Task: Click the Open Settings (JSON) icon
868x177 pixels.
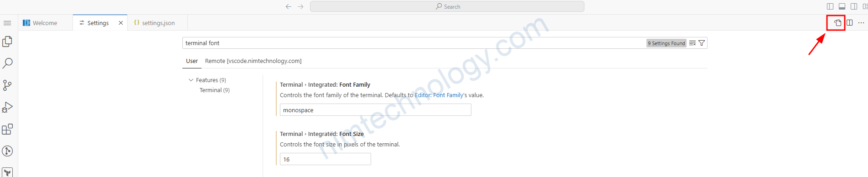Action: (837, 23)
